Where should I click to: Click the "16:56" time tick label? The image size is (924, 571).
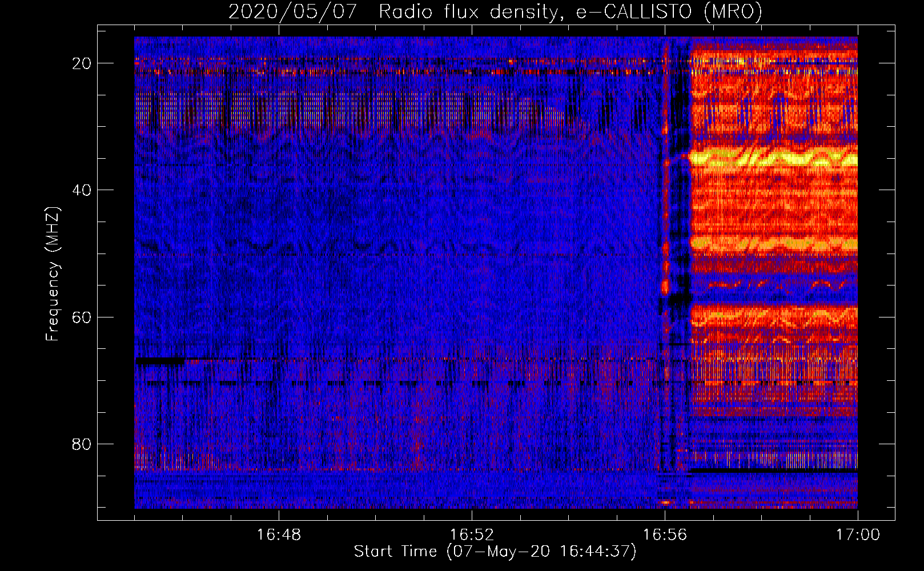[x=665, y=535]
